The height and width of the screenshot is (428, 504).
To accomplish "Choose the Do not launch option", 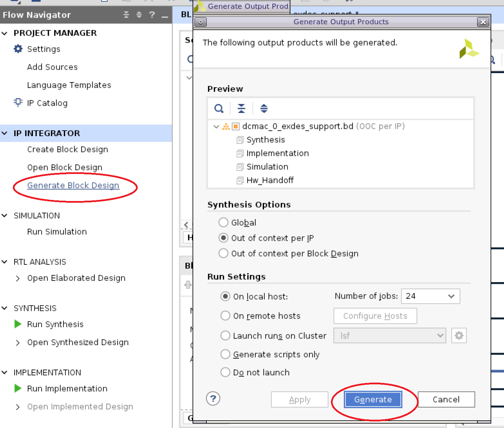I will click(225, 372).
